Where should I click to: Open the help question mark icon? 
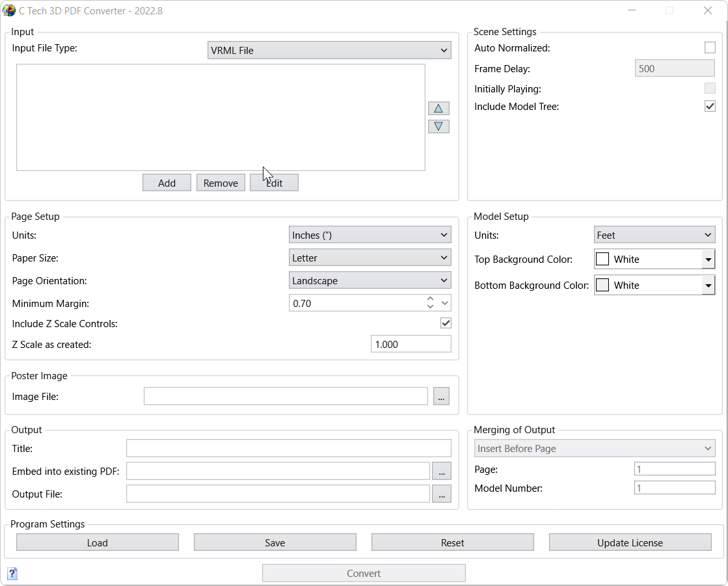pos(12,574)
